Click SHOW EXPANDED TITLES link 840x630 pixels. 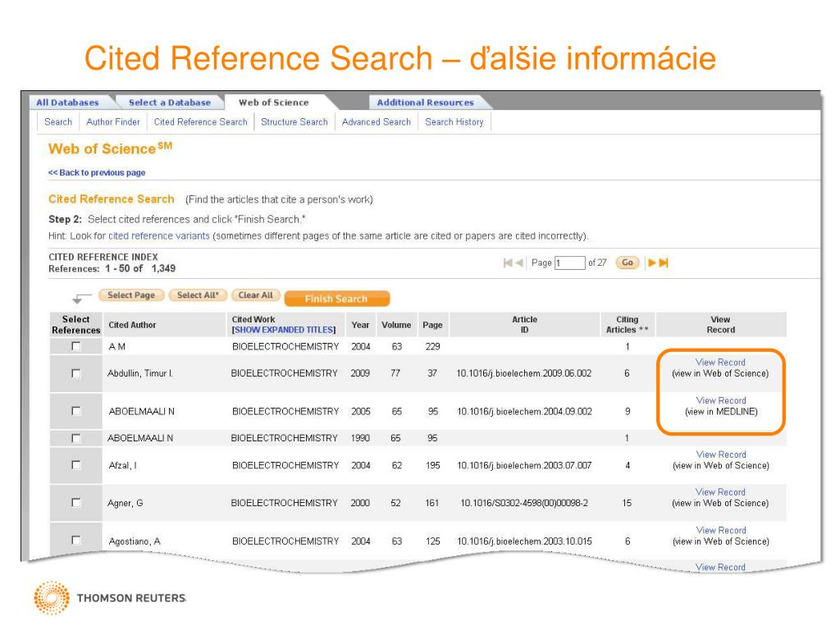tap(284, 330)
